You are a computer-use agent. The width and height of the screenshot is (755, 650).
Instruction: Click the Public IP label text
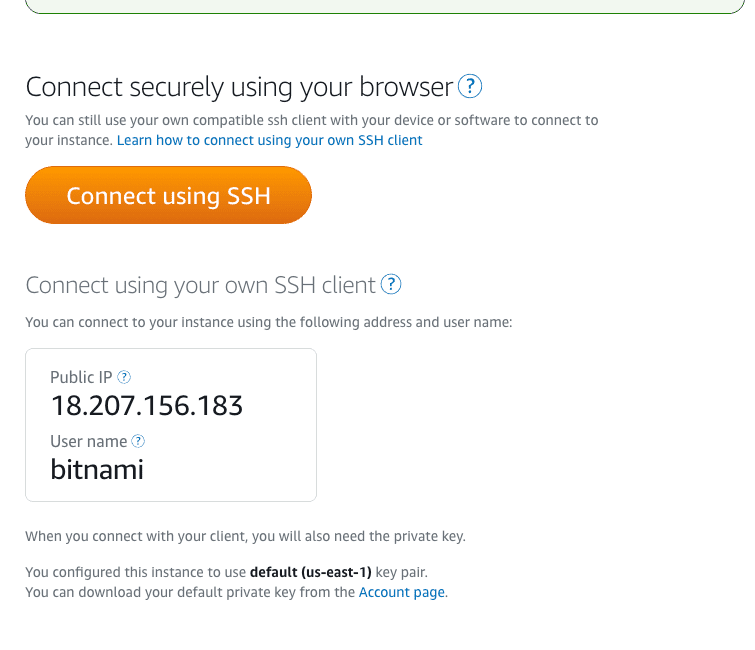tap(81, 377)
